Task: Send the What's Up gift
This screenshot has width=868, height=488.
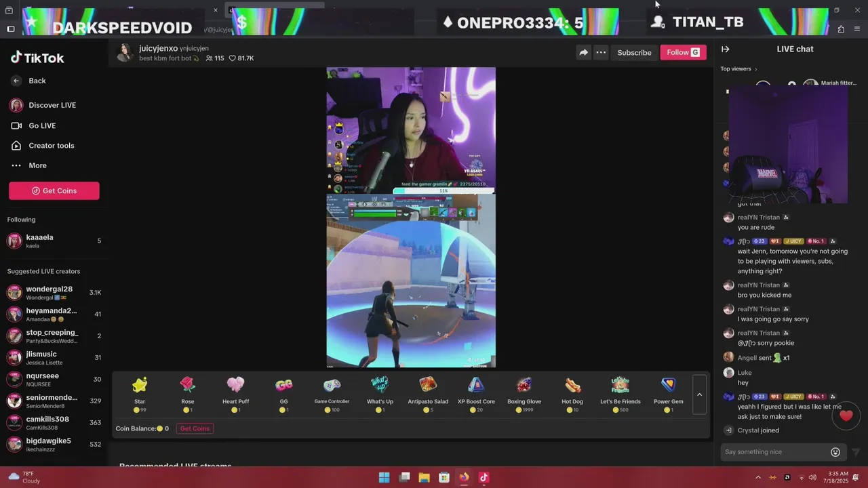Action: (x=380, y=394)
